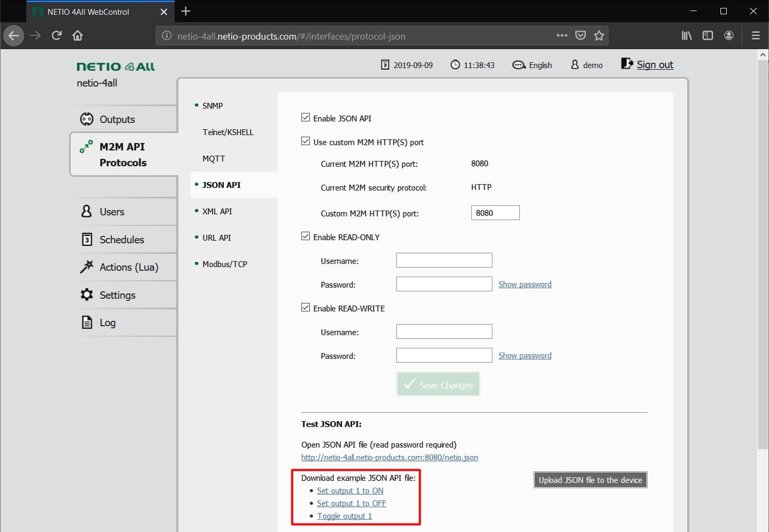
Task: Select the SNMP protocol tab
Action: pos(213,106)
